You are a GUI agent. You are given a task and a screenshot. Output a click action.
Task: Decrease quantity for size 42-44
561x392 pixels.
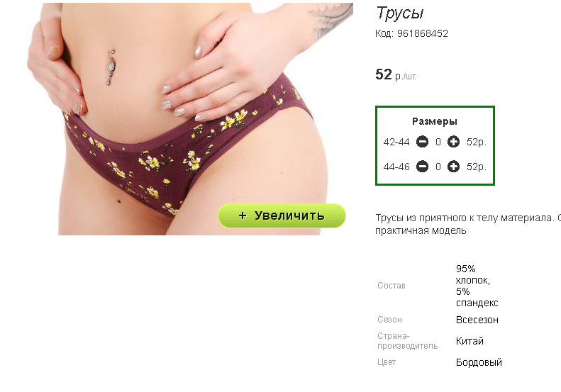pyautogui.click(x=422, y=142)
